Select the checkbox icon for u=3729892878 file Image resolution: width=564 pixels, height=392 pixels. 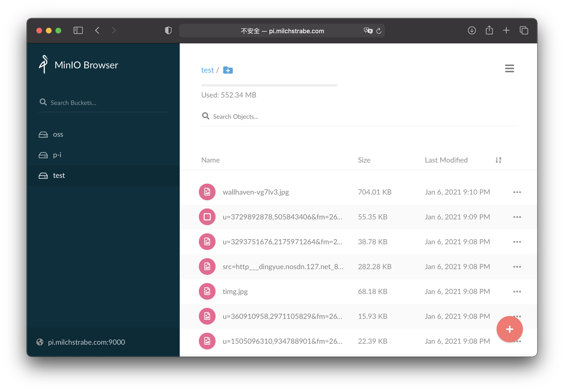(x=207, y=217)
